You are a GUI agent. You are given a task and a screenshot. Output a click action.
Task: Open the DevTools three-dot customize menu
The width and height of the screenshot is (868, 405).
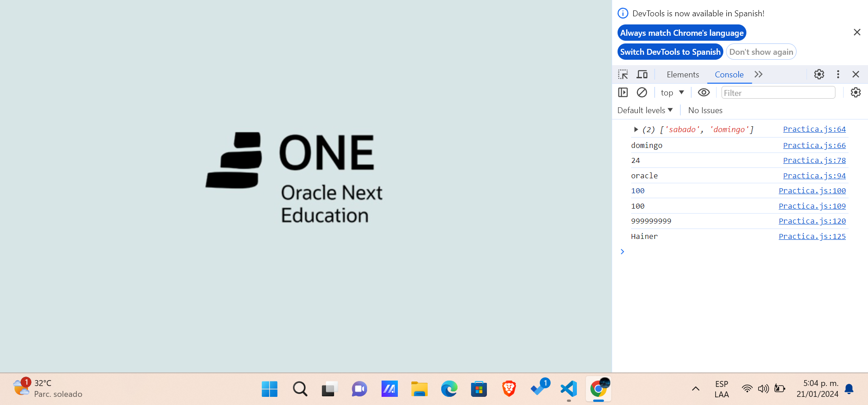(x=838, y=74)
